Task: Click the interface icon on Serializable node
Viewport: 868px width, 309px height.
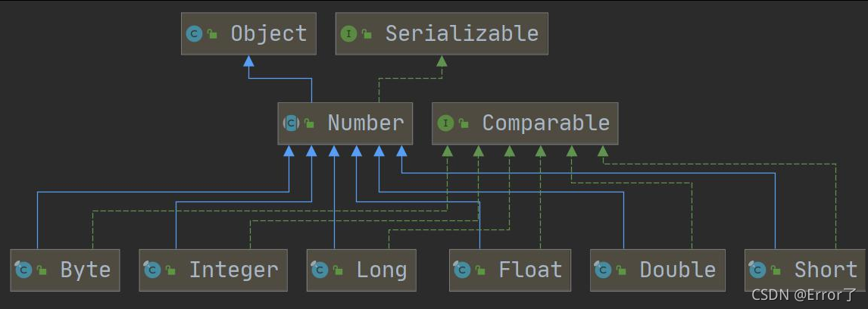Action: point(348,34)
